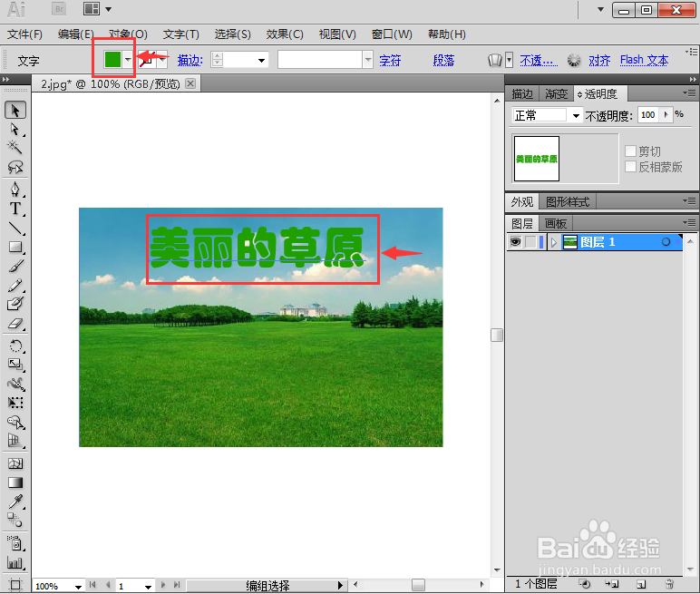Expand the 图层 1 disclosure triangle
The width and height of the screenshot is (700, 594).
click(554, 242)
